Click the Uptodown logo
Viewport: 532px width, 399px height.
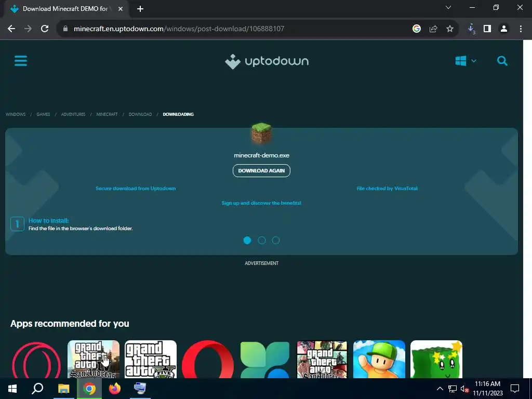pos(267,61)
